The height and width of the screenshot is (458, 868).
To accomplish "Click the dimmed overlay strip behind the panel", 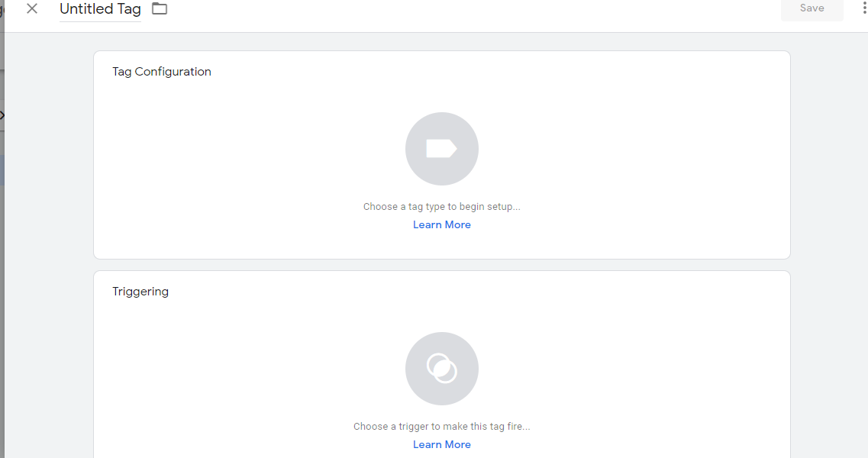I will point(2,277).
